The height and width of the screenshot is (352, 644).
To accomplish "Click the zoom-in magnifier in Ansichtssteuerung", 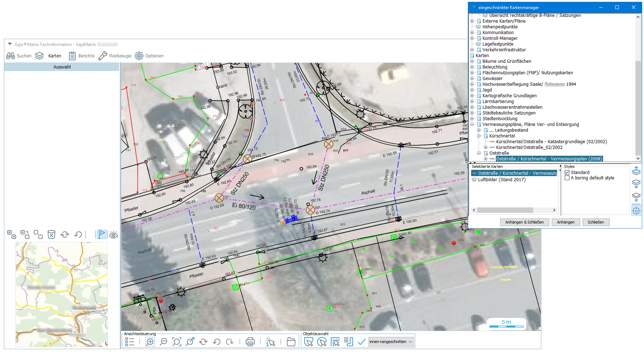I will tap(150, 342).
